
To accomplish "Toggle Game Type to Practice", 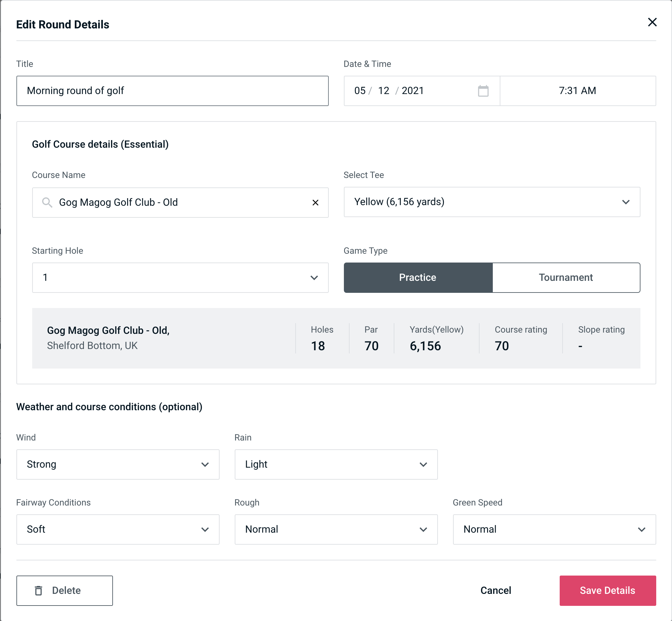I will pos(417,277).
